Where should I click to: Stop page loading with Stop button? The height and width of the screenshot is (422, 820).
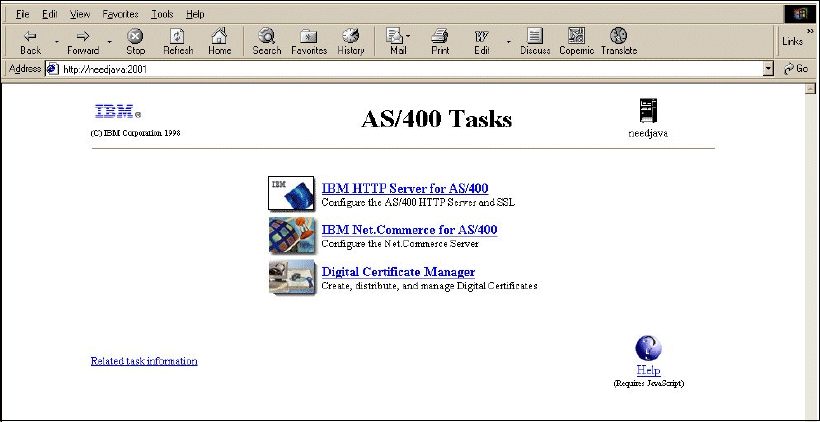(x=135, y=42)
